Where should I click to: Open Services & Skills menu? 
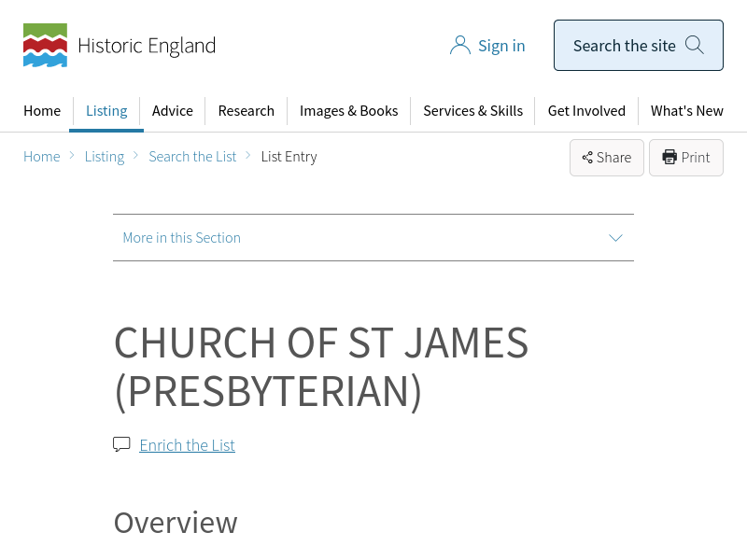pos(472,111)
